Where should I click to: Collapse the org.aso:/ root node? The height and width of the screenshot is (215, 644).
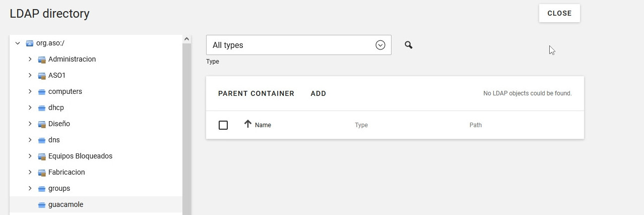click(x=18, y=43)
